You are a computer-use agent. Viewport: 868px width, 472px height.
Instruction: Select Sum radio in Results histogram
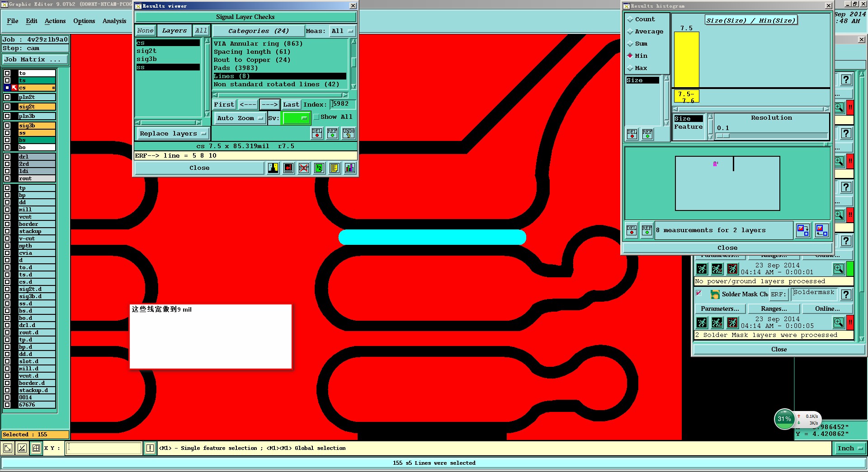click(630, 44)
